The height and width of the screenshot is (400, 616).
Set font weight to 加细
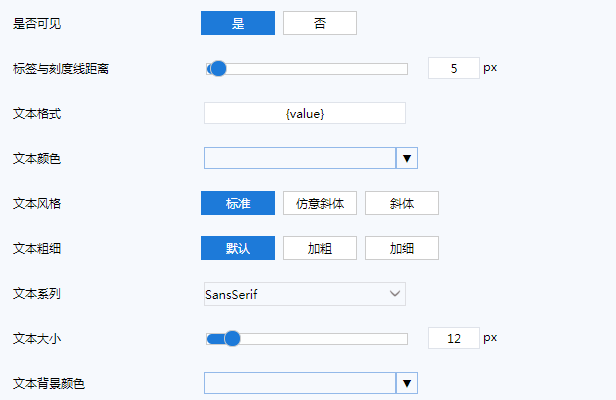point(401,248)
